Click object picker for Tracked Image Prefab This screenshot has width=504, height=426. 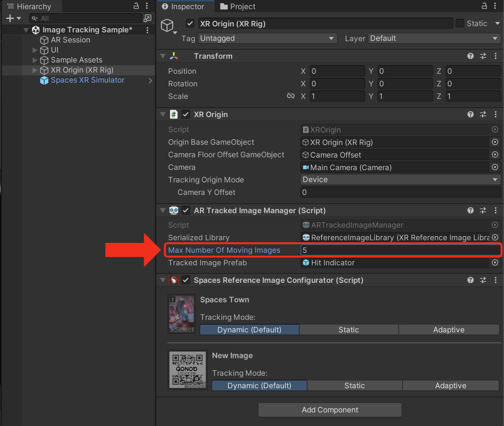[495, 263]
